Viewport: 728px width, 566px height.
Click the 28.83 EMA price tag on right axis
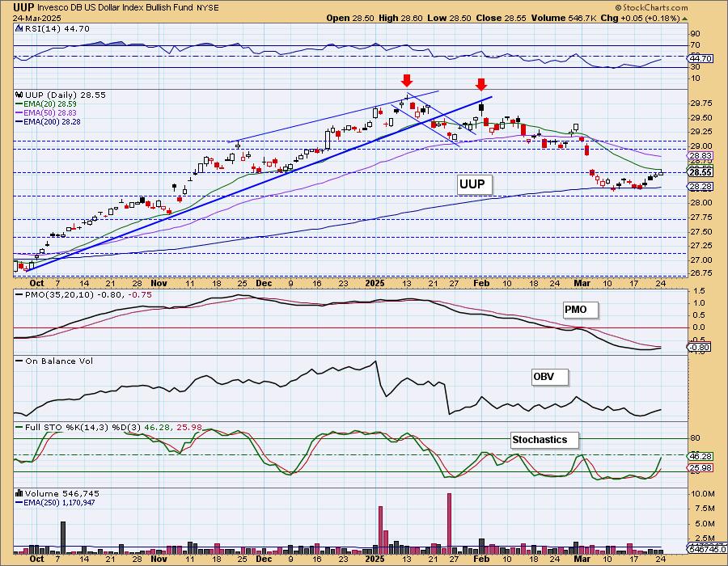coord(701,156)
